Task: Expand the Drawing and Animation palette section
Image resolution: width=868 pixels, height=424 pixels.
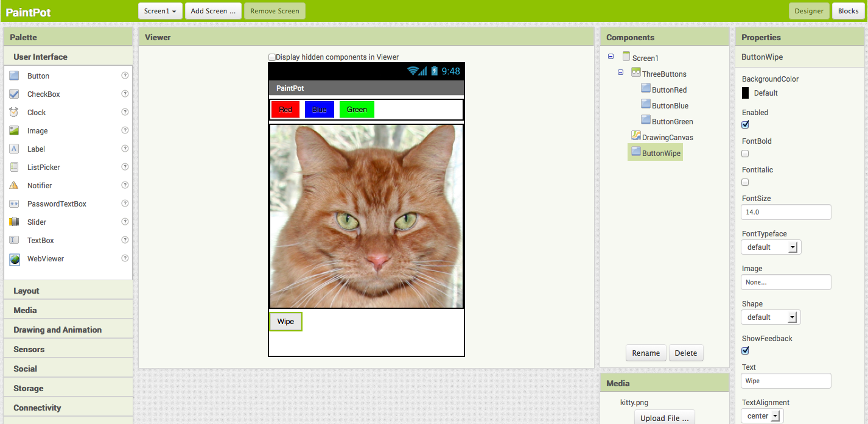Action: [57, 330]
